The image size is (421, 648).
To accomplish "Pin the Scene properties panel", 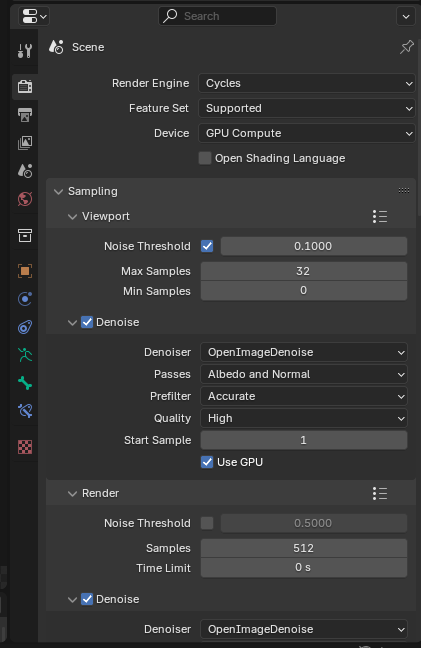I will (x=407, y=47).
